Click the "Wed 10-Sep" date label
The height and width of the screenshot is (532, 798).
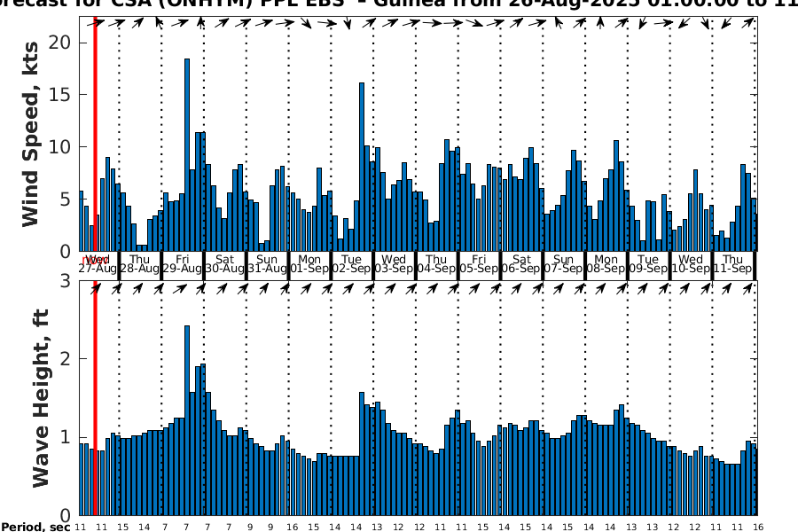point(691,264)
